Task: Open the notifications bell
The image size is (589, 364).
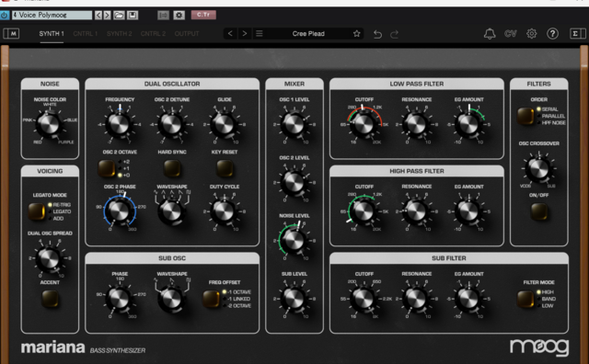Action: pos(490,34)
